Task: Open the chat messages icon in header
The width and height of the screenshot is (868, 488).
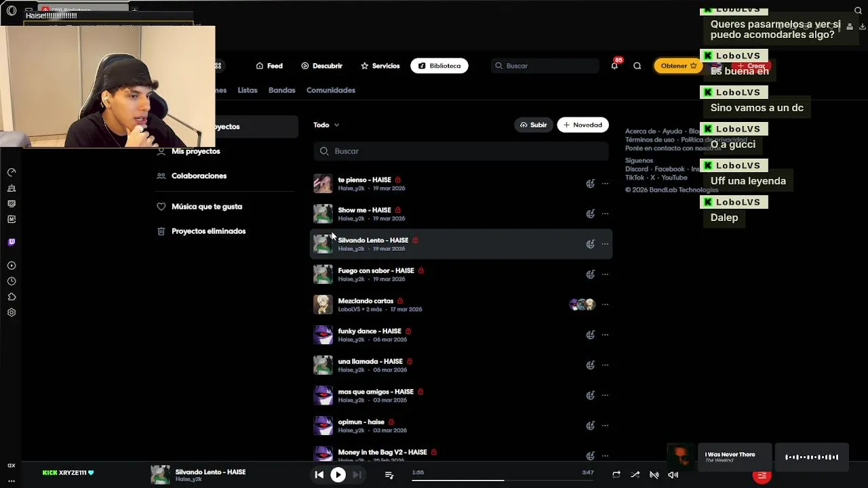Action: [x=637, y=66]
